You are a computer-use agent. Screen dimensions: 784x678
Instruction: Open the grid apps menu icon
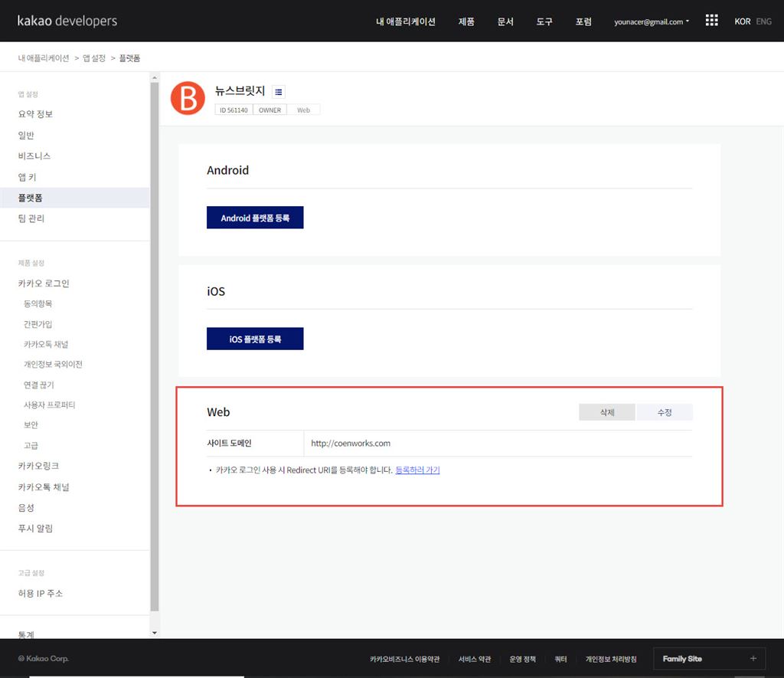711,21
